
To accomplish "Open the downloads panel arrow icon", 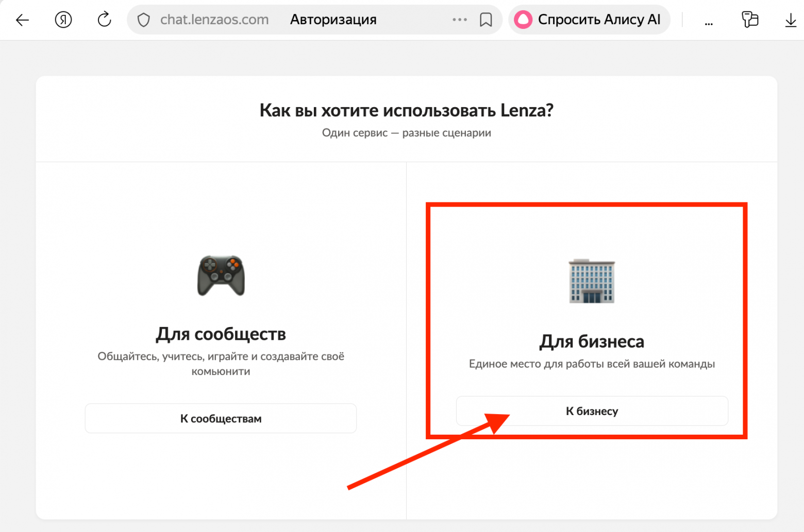I will click(790, 20).
